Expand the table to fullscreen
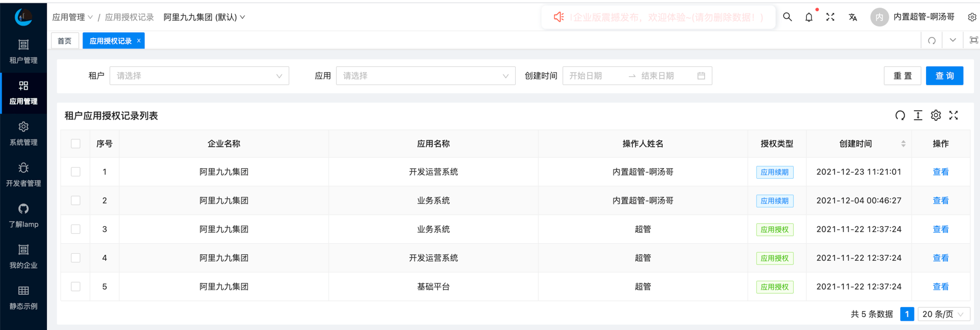The image size is (980, 330). point(954,115)
